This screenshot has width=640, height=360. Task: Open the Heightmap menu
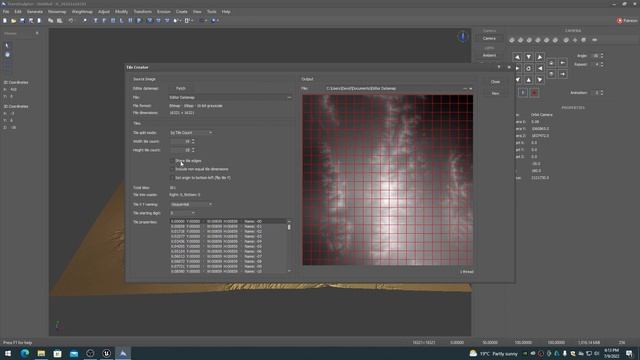click(x=57, y=12)
